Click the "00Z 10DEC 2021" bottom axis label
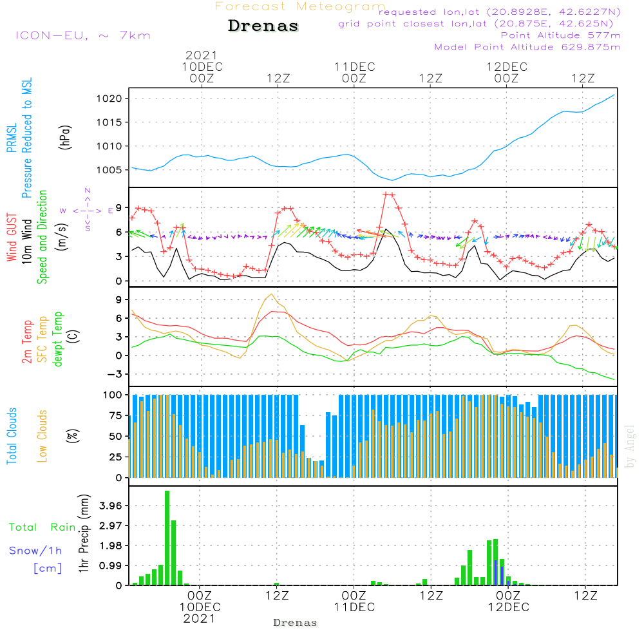The width and height of the screenshot is (644, 644). pyautogui.click(x=200, y=607)
